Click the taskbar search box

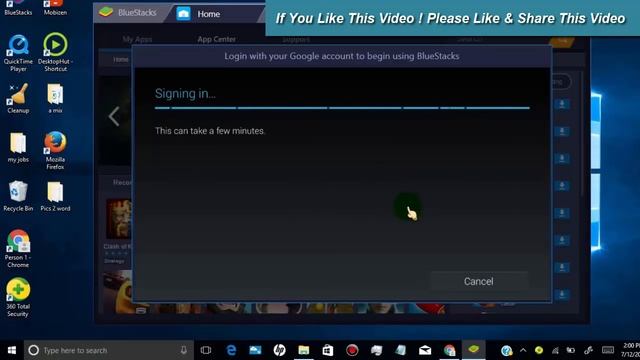tap(109, 350)
